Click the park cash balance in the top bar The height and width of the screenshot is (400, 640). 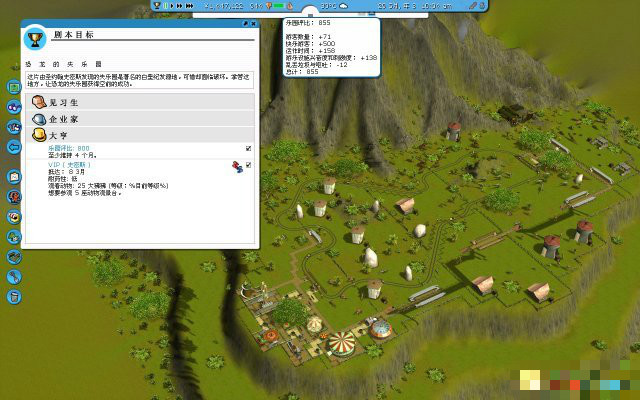coord(224,6)
